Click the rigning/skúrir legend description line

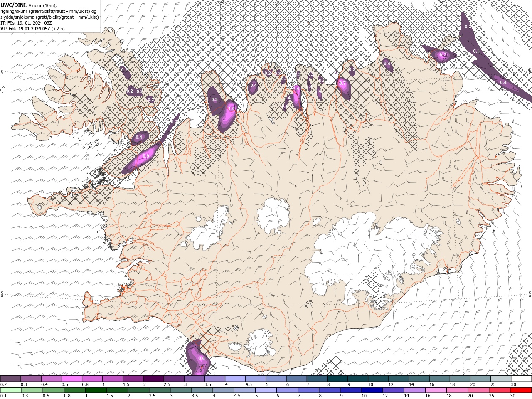[48, 11]
